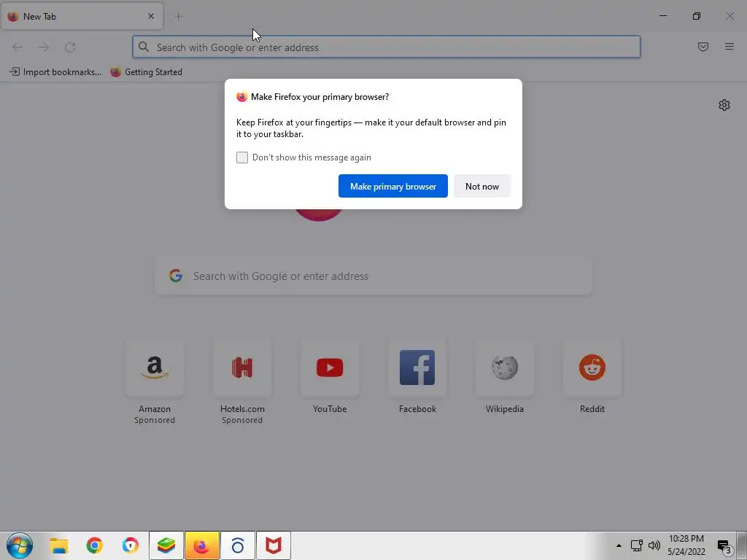Click Make primary browser button
The width and height of the screenshot is (747, 560).
point(393,186)
